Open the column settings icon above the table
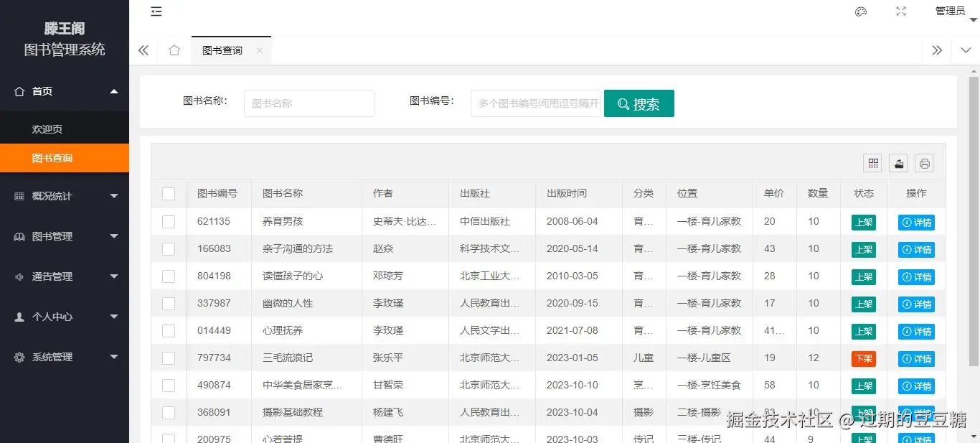The height and width of the screenshot is (443, 980). [872, 163]
